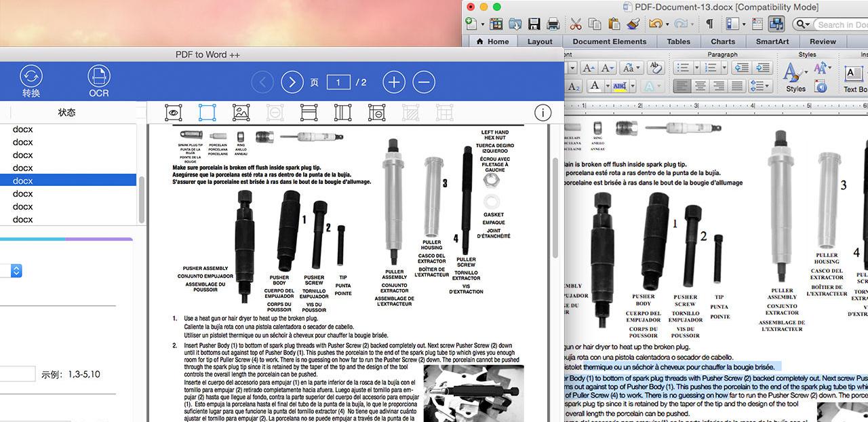Open the Charts ribbon tab
This screenshot has width=868, height=422.
723,41
